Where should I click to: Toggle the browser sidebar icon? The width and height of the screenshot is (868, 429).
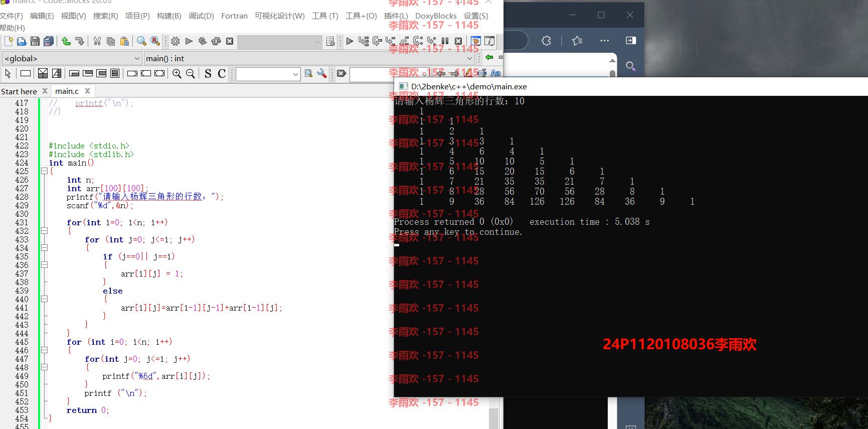[x=631, y=41]
